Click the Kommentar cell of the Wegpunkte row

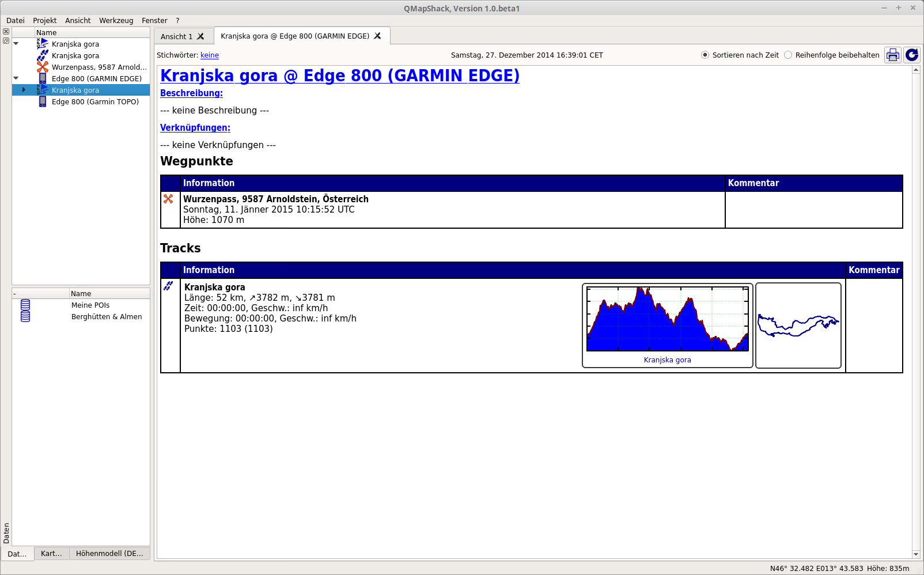coord(813,210)
